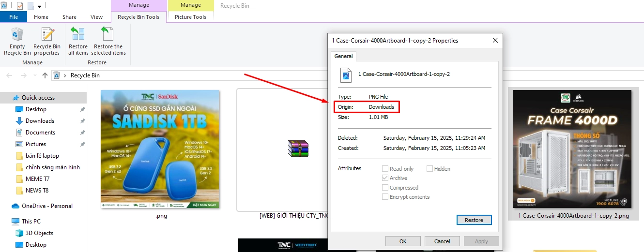Click Restore all items
Viewport: 644px width, 252px height.
[x=78, y=42]
